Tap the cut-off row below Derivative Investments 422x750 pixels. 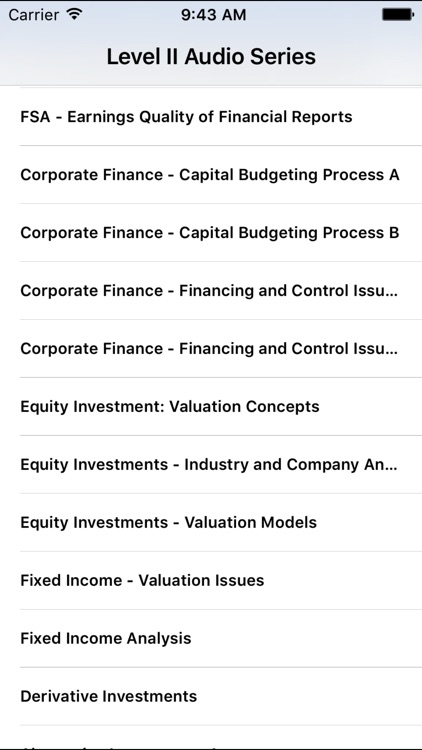click(x=211, y=737)
